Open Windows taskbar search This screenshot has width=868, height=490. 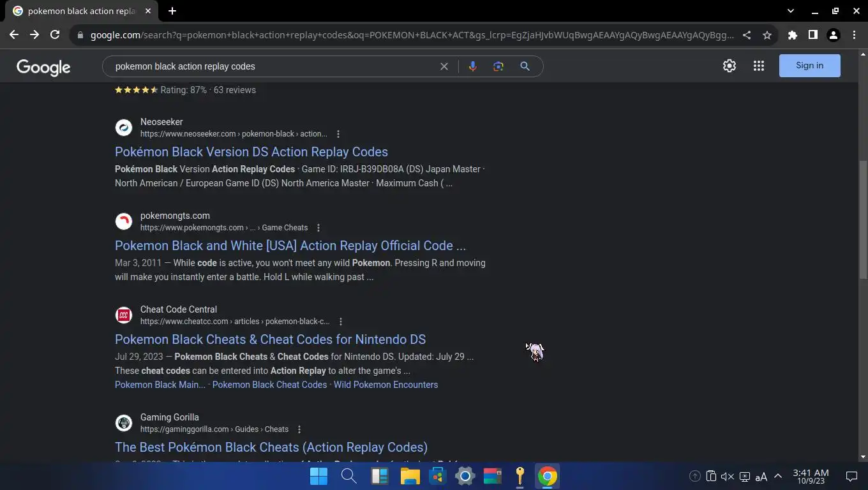point(348,477)
